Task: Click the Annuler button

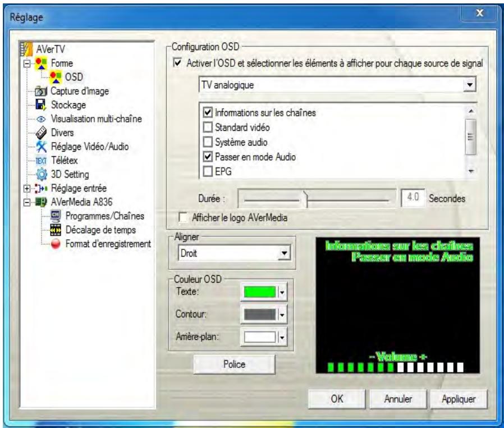Action: coord(398,399)
